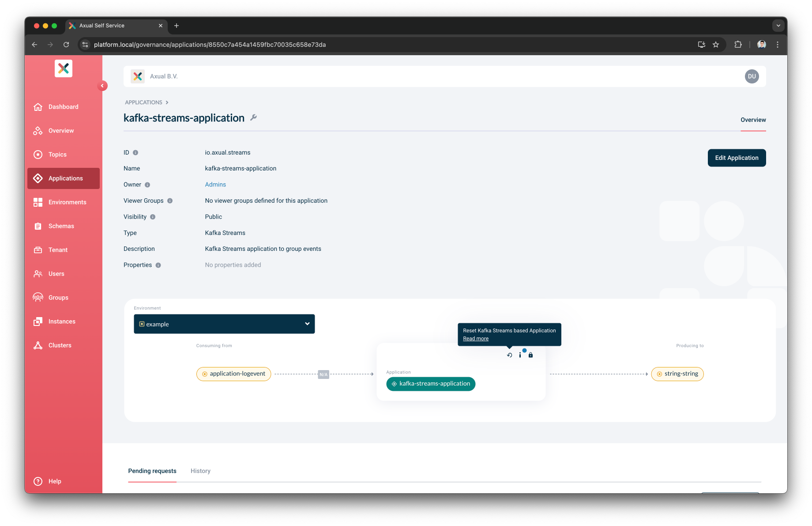This screenshot has width=812, height=526.
Task: Click the 'No properties added' text
Action: click(x=233, y=265)
